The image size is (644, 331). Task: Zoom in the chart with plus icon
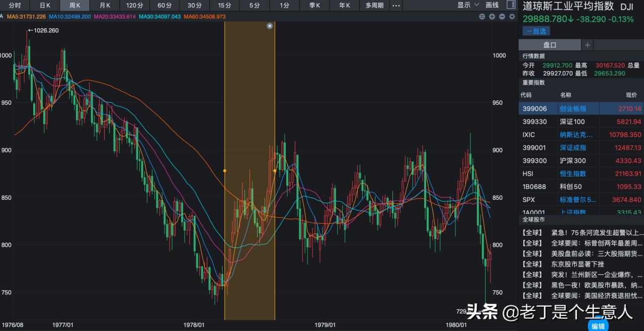coord(492,17)
